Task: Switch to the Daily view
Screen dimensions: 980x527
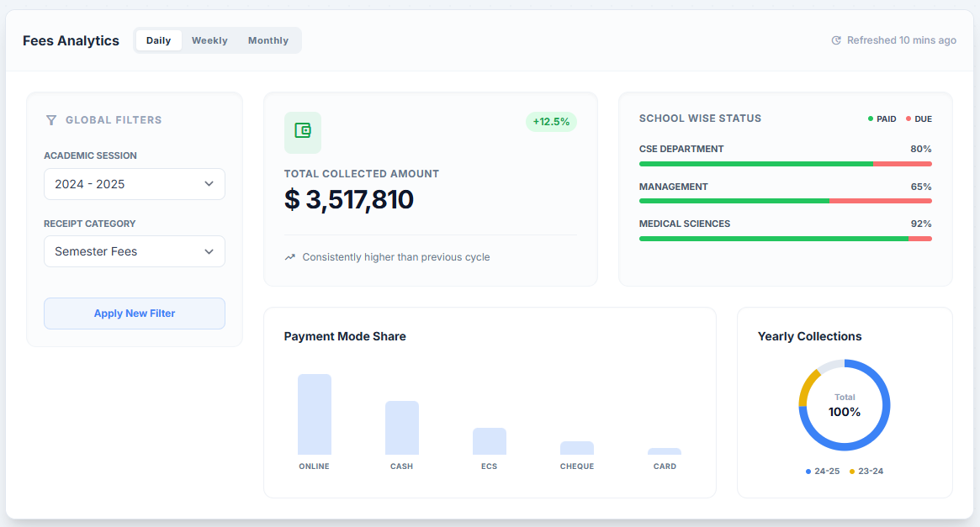Action: click(158, 40)
